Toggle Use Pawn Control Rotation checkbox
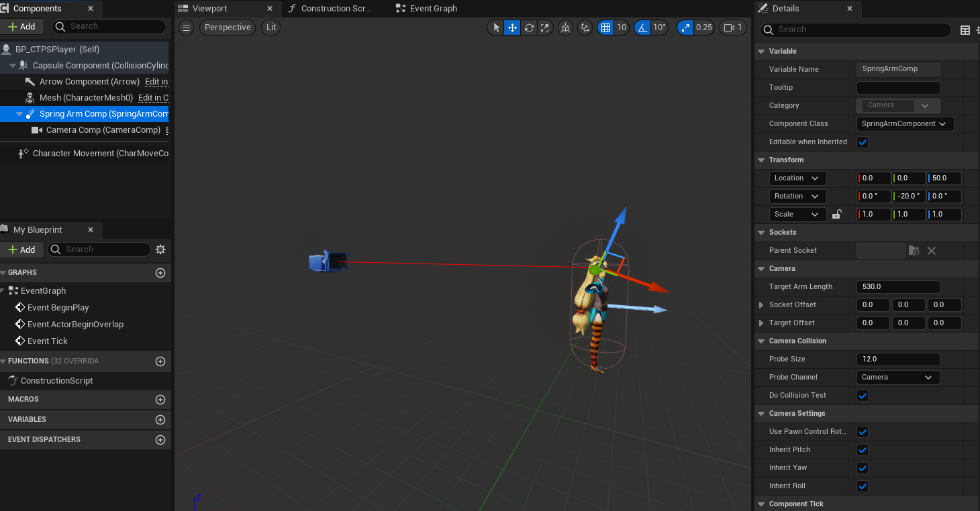 (x=863, y=432)
